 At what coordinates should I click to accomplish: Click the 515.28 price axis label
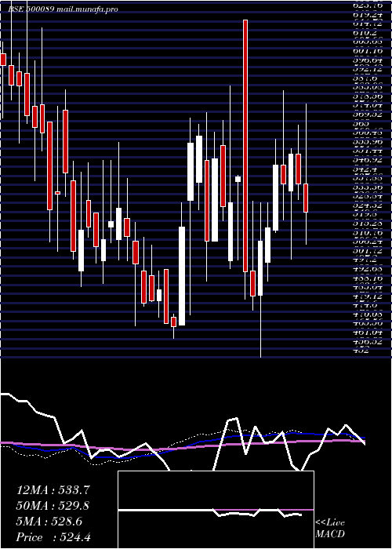367,224
